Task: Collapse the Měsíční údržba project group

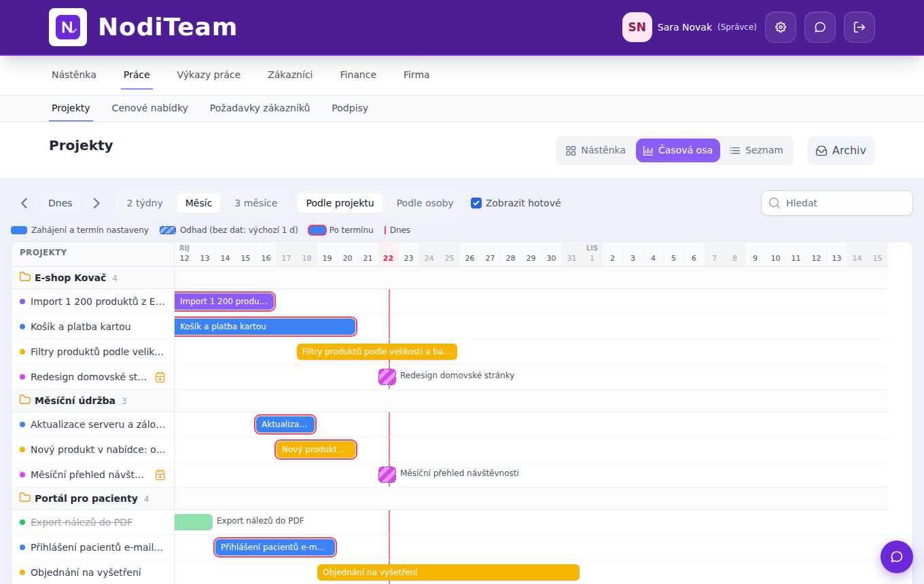Action: 93,401
